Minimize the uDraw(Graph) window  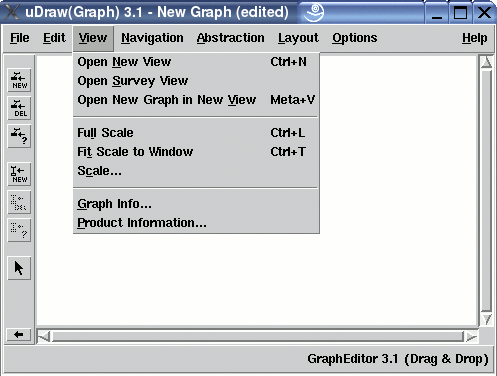pos(437,13)
